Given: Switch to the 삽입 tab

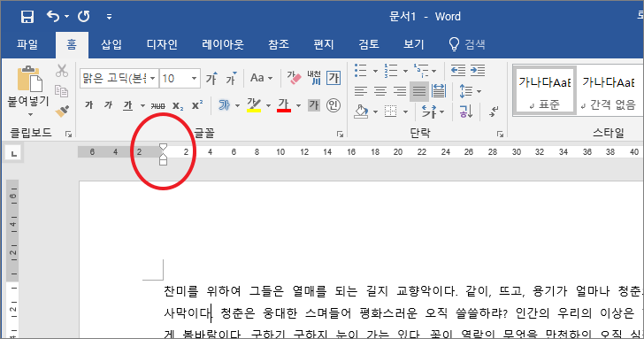Looking at the screenshot, I should [111, 44].
